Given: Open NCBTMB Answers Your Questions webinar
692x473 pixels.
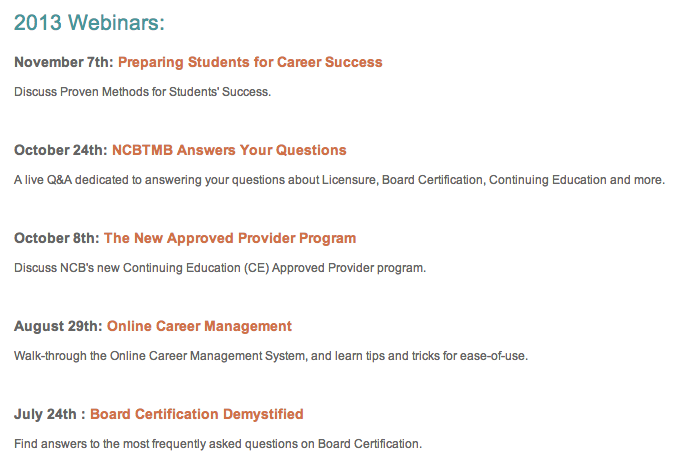Looking at the screenshot, I should [229, 150].
